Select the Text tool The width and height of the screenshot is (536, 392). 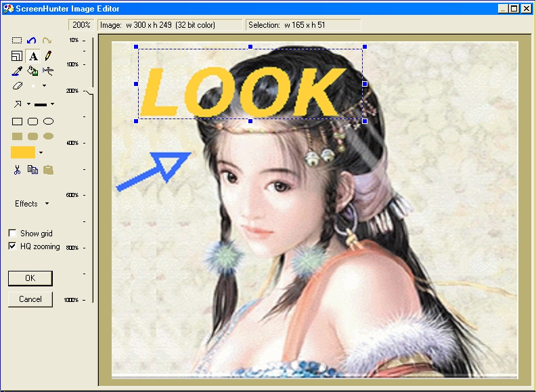(32, 56)
